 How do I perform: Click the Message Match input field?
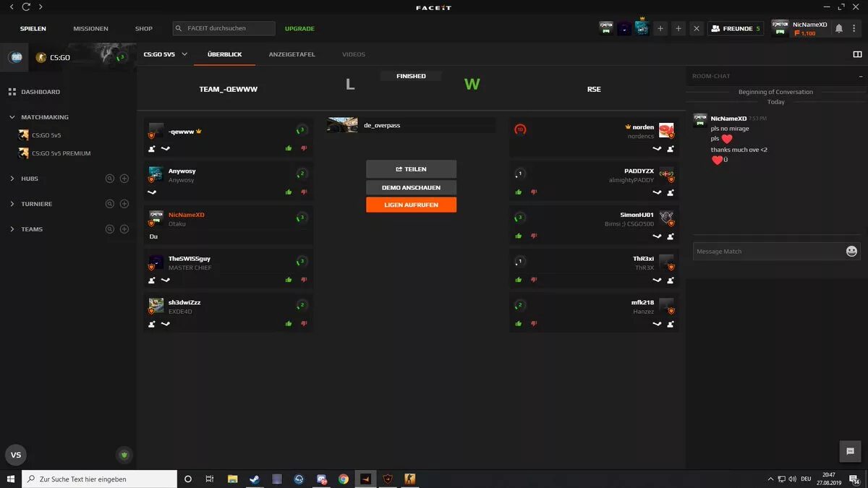(x=768, y=251)
